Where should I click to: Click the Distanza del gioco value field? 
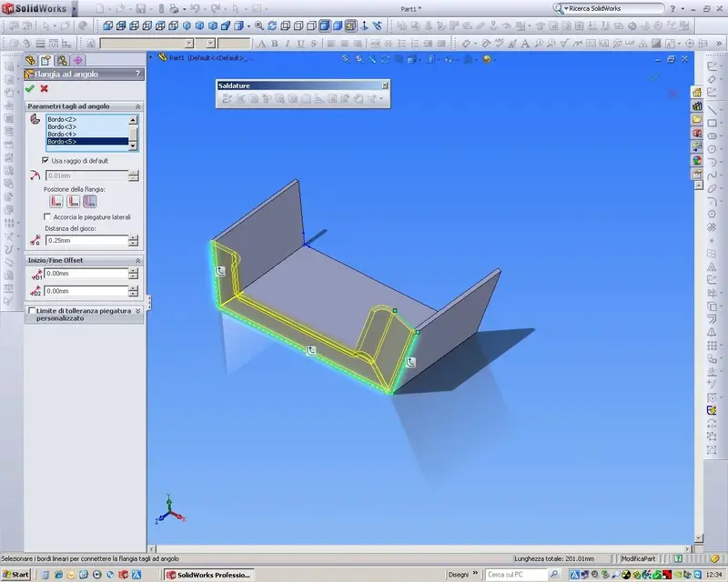click(86, 240)
